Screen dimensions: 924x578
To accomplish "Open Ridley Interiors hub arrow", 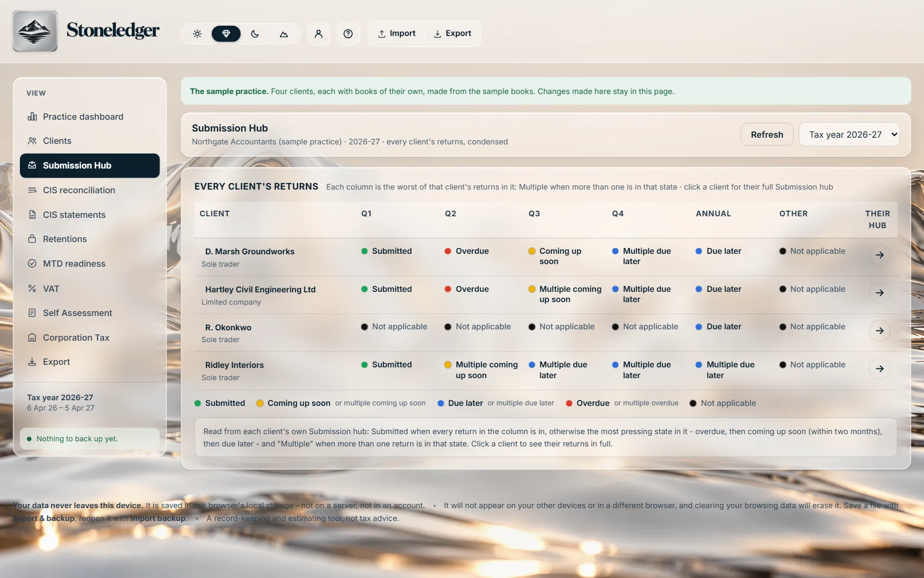I will tap(879, 368).
